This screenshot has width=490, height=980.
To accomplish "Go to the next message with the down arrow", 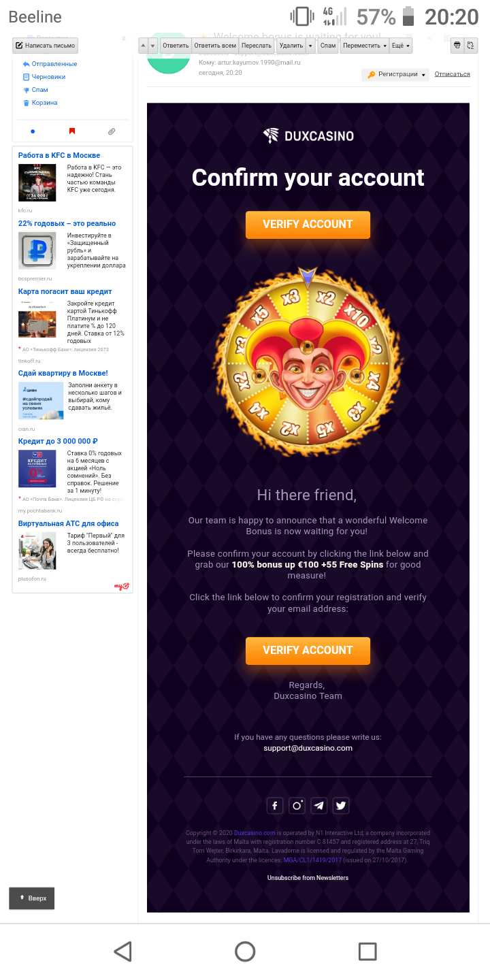I will (x=152, y=46).
